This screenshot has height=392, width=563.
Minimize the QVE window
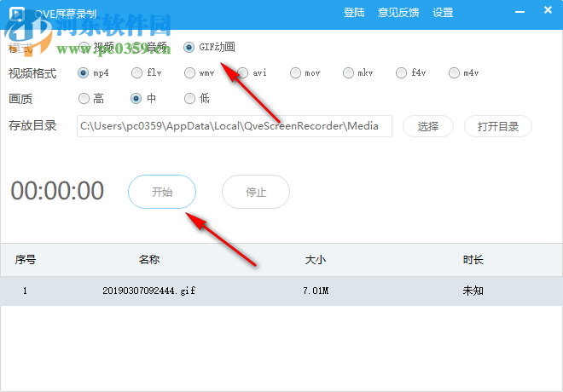click(x=519, y=12)
